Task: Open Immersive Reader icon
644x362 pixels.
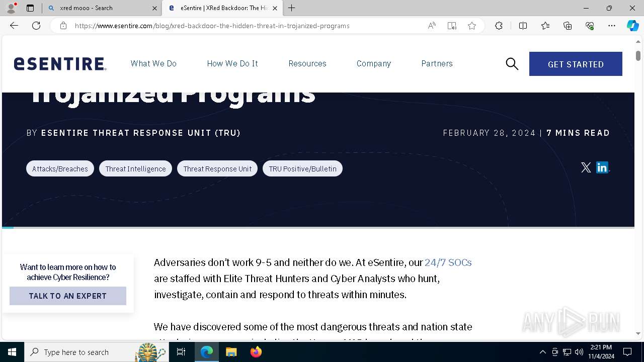Action: (452, 26)
